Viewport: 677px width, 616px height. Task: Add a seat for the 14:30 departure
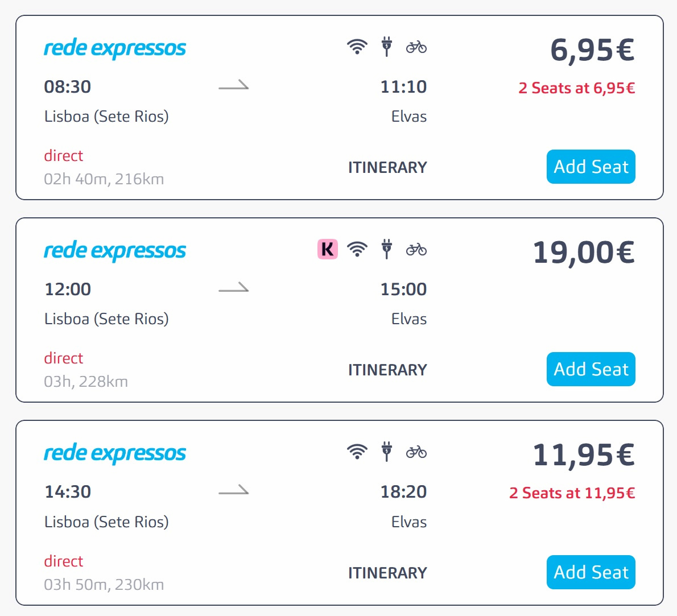(591, 572)
